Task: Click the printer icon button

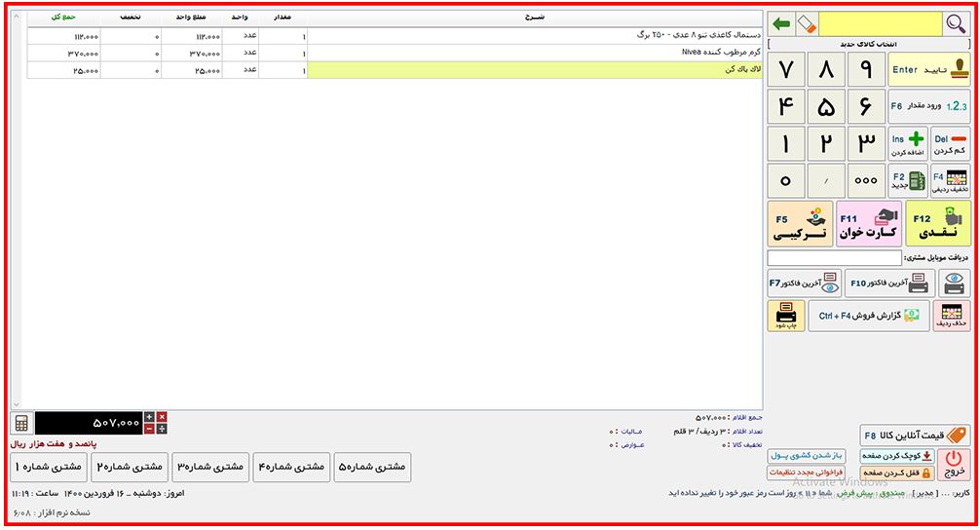Action: [x=954, y=284]
